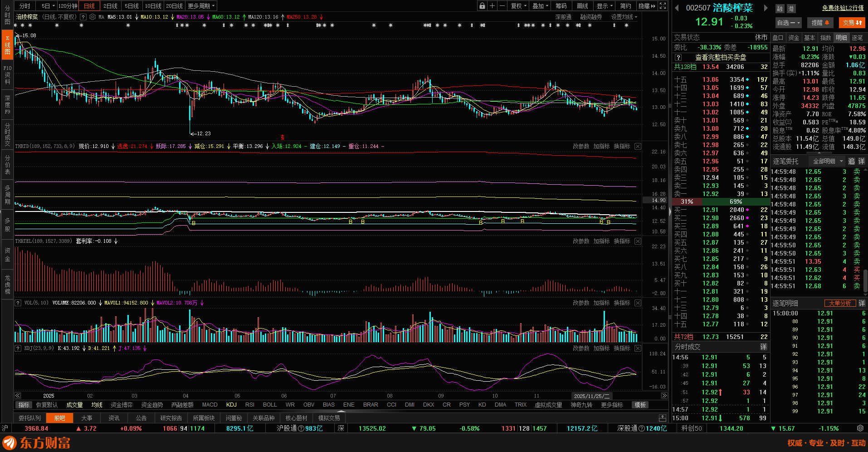Toggle 神奇九转 indicator
Screen dimensions: 868x452
pyautogui.click(x=581, y=405)
